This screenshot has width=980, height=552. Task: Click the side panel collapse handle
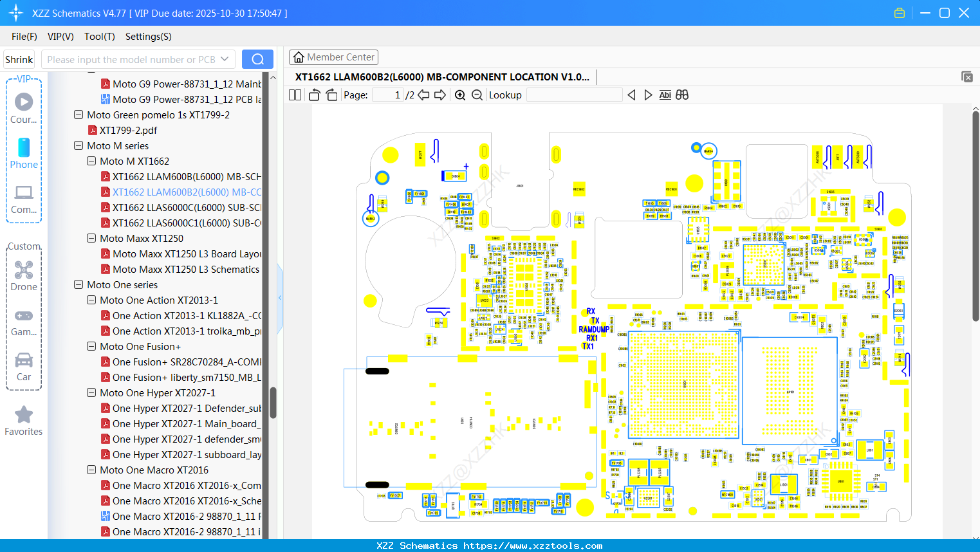280,298
